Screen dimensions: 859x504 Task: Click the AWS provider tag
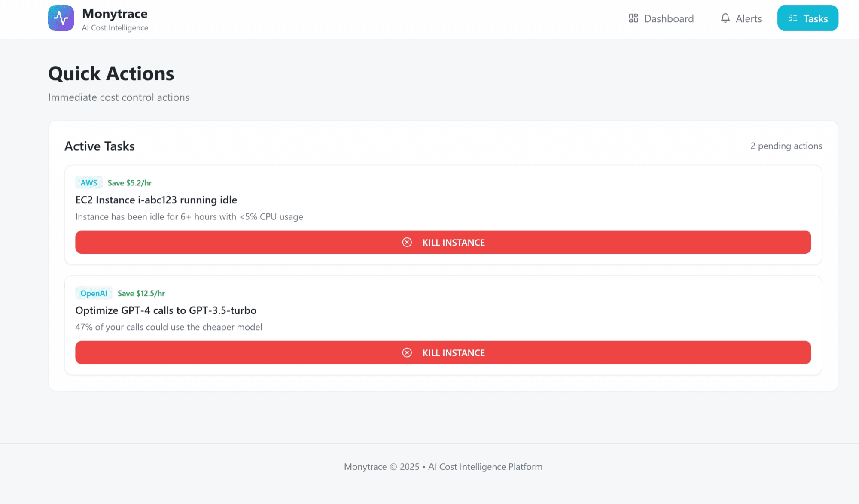(89, 183)
